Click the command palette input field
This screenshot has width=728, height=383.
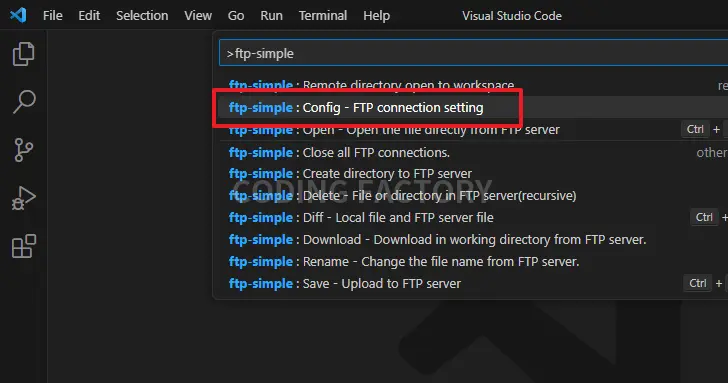tap(474, 53)
